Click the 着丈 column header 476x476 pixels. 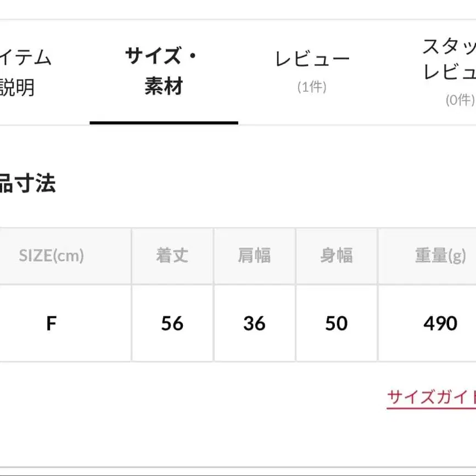pos(172,256)
